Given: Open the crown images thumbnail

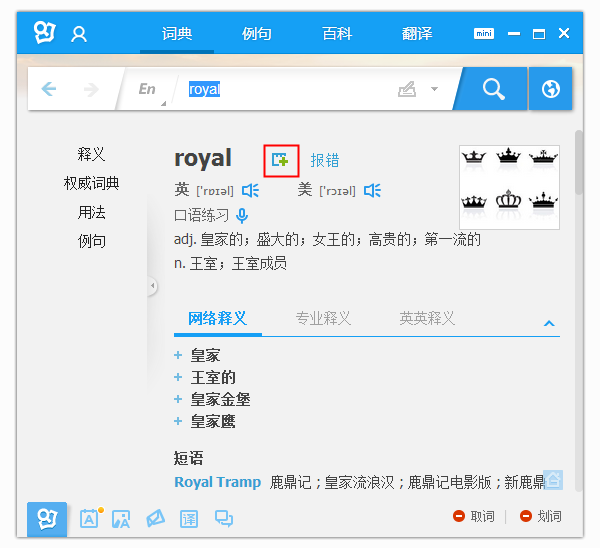Looking at the screenshot, I should pyautogui.click(x=509, y=187).
